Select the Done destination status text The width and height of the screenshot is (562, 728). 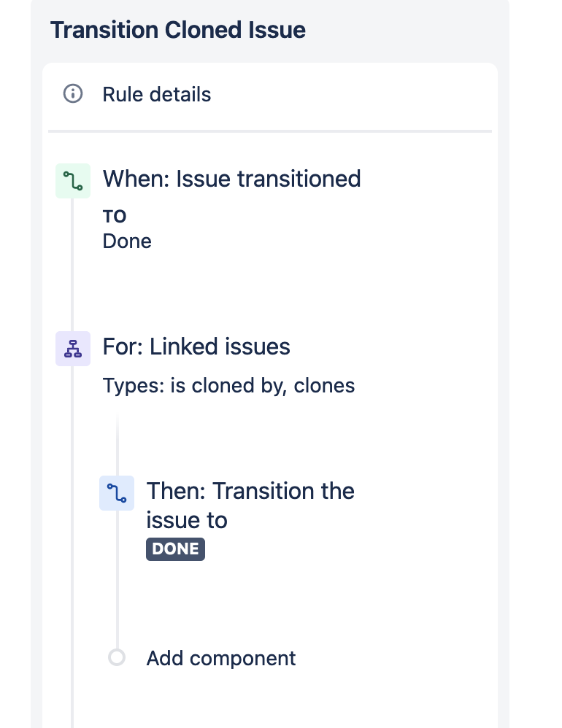point(127,241)
